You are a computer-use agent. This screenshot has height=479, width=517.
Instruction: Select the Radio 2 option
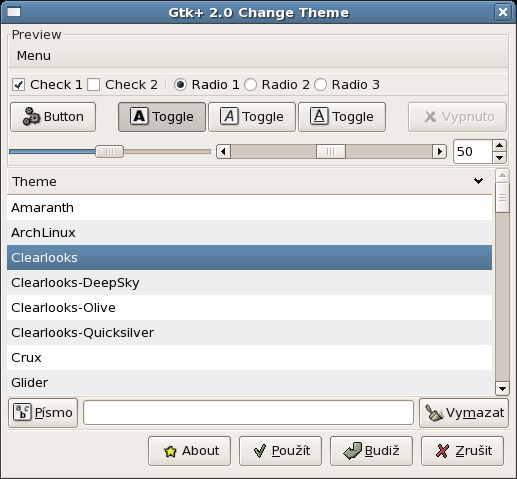250,85
